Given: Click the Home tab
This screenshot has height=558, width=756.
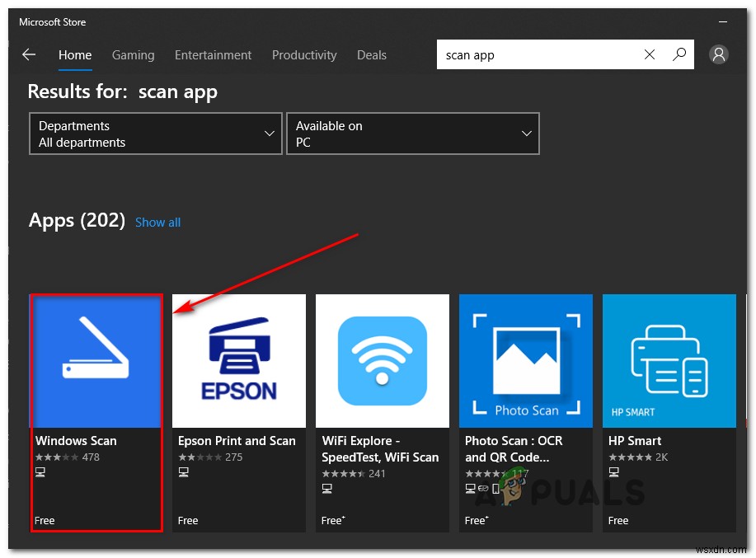Looking at the screenshot, I should (x=75, y=55).
